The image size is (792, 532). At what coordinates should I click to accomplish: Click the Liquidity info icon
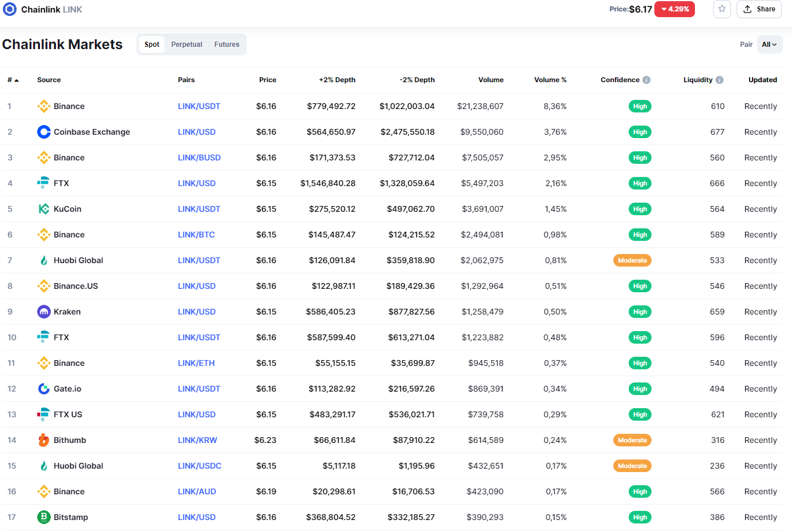tap(719, 80)
